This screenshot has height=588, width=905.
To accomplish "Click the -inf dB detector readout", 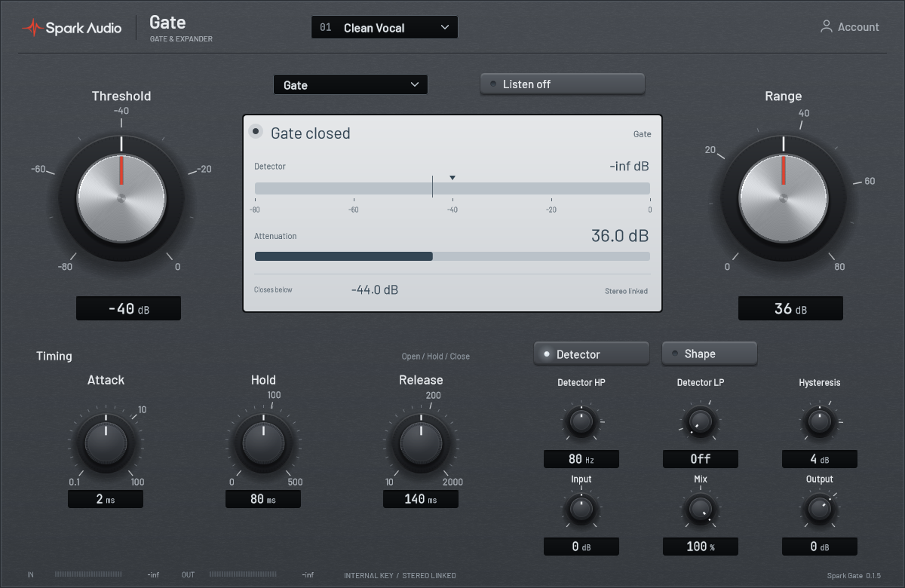I will coord(629,167).
